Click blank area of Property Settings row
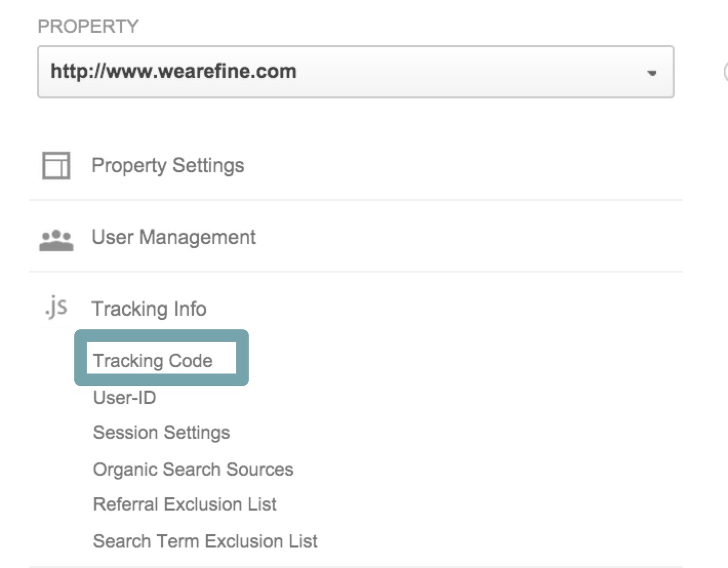Screen dimensions: 728x568 pyautogui.click(x=461, y=166)
